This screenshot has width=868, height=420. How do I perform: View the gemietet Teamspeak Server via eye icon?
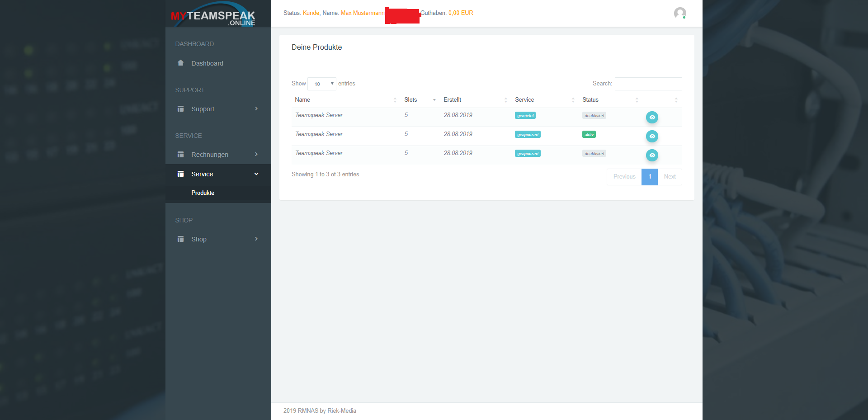click(652, 118)
